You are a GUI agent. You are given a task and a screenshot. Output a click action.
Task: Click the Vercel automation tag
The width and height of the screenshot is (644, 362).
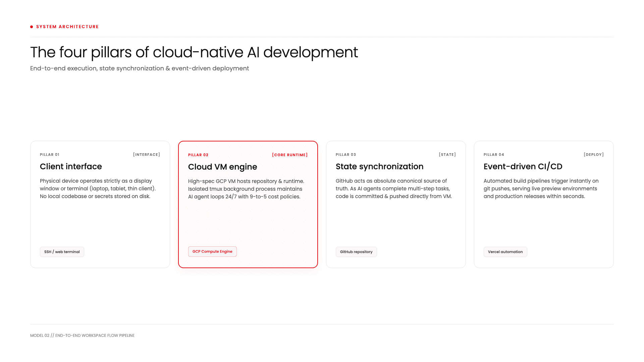pyautogui.click(x=505, y=252)
